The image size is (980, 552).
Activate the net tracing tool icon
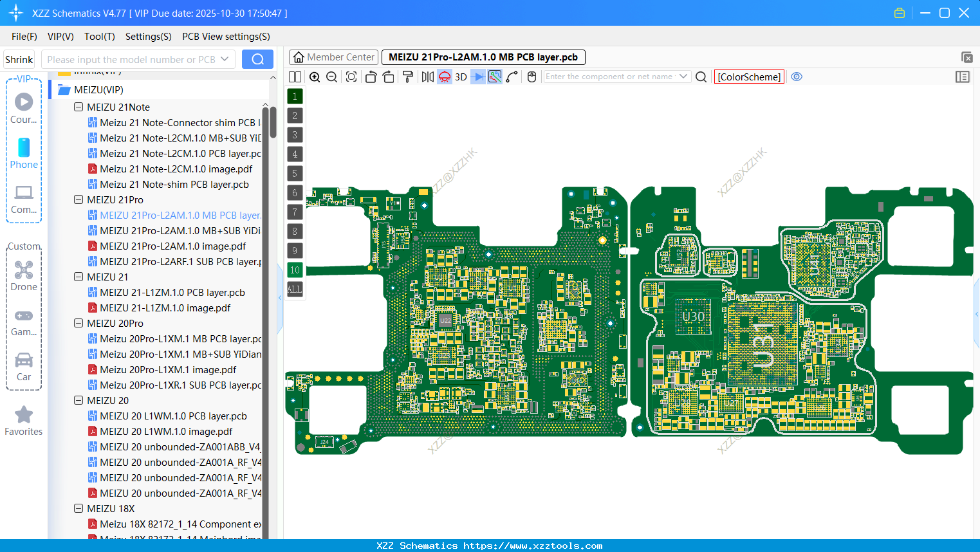point(494,77)
